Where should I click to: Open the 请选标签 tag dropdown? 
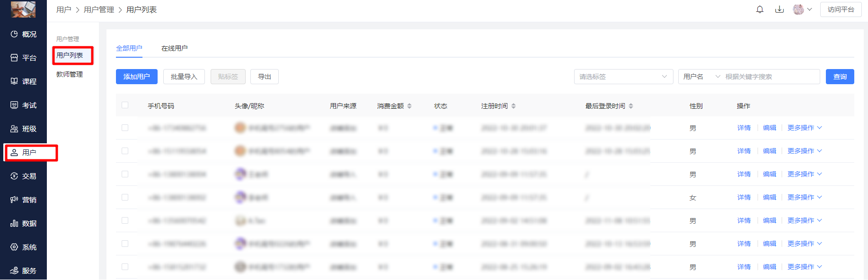[x=623, y=77]
